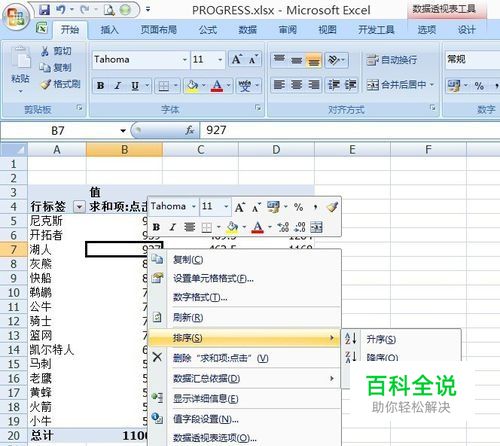Toggle top align in ribbon
Image resolution: width=500 pixels, height=446 pixels.
point(279,60)
